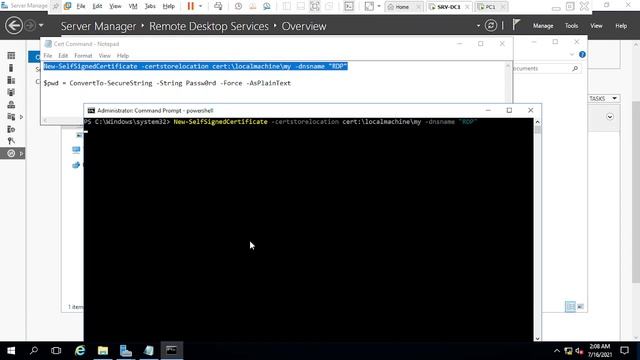Click the highlighted New-SelfSignedCertificate line in Notepad
This screenshot has width=640, height=360.
(x=196, y=66)
